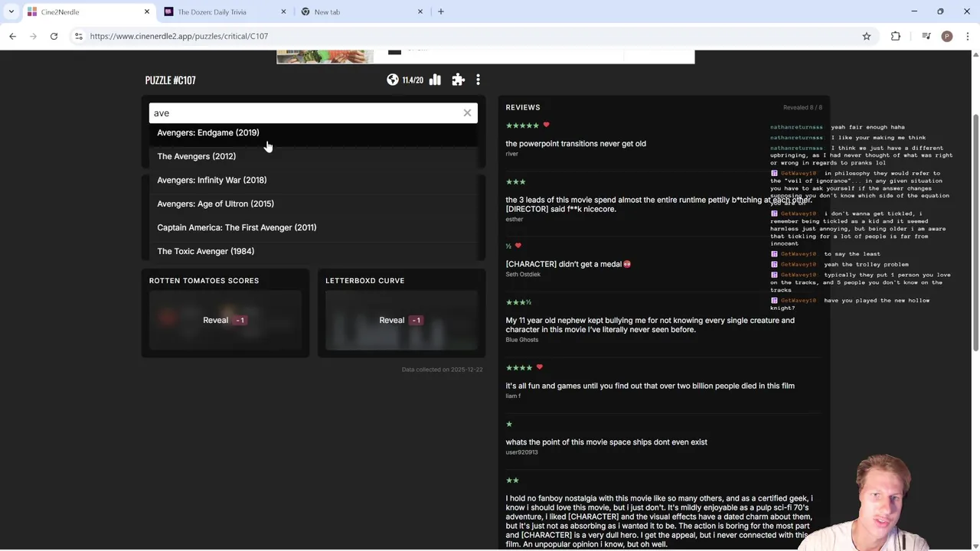Click the browser back arrow
This screenshot has height=551, width=980.
tap(12, 36)
